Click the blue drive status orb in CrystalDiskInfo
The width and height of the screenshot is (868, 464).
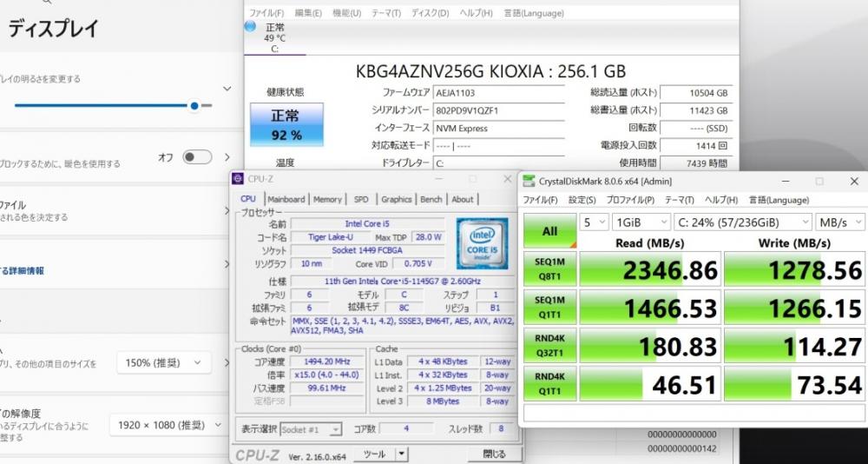[x=250, y=26]
